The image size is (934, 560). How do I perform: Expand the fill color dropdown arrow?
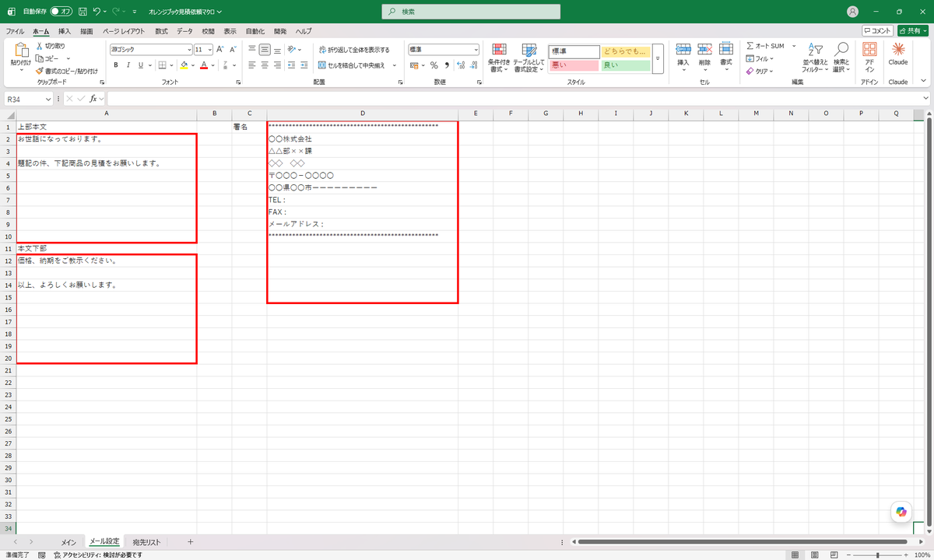click(192, 65)
